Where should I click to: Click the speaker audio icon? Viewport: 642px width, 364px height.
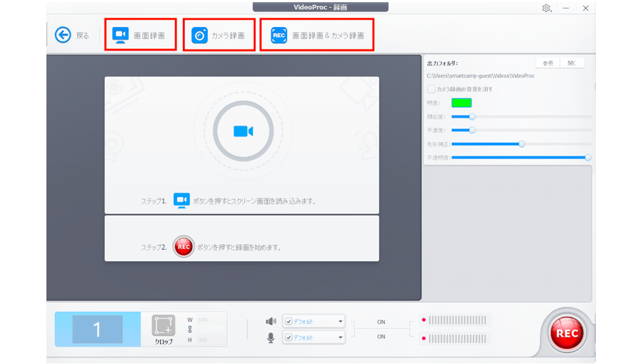271,321
